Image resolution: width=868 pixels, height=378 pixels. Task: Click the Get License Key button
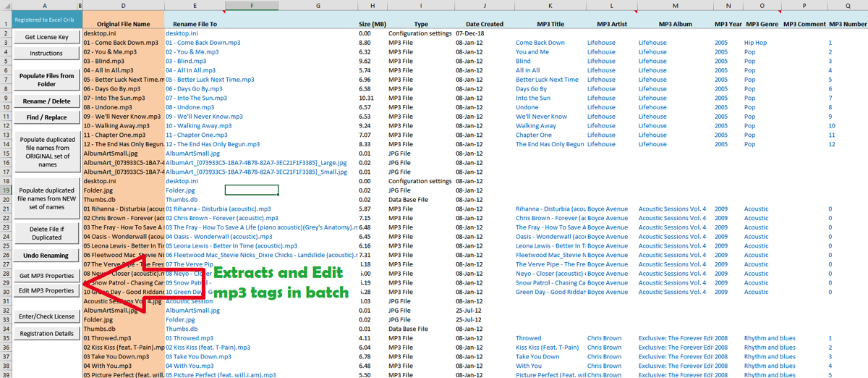pos(46,37)
